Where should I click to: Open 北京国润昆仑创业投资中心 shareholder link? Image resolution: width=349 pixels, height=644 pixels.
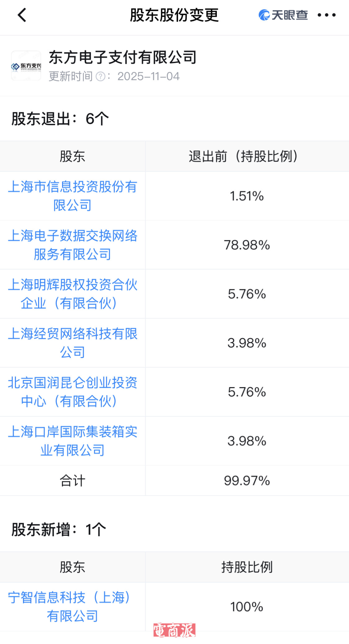(x=72, y=392)
